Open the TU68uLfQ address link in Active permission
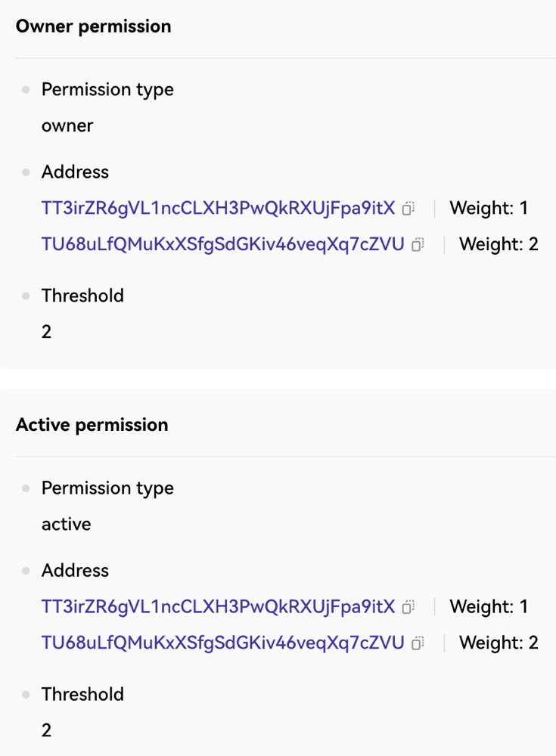Screen dimensions: 556x756 tap(223, 643)
